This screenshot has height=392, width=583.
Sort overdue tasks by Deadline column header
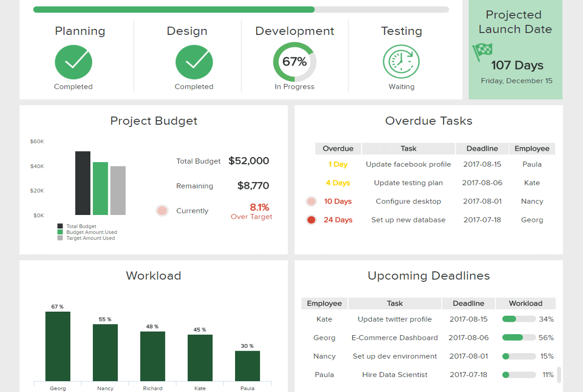(482, 149)
